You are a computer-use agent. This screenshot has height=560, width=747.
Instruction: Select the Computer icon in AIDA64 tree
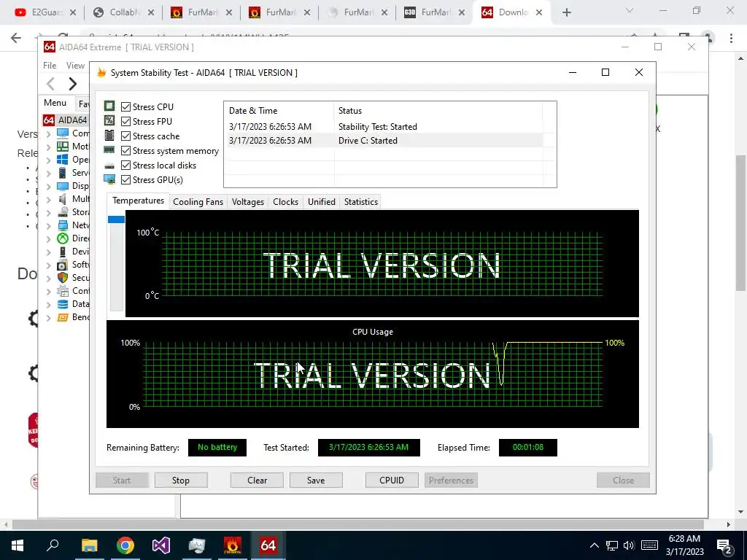[x=63, y=133]
